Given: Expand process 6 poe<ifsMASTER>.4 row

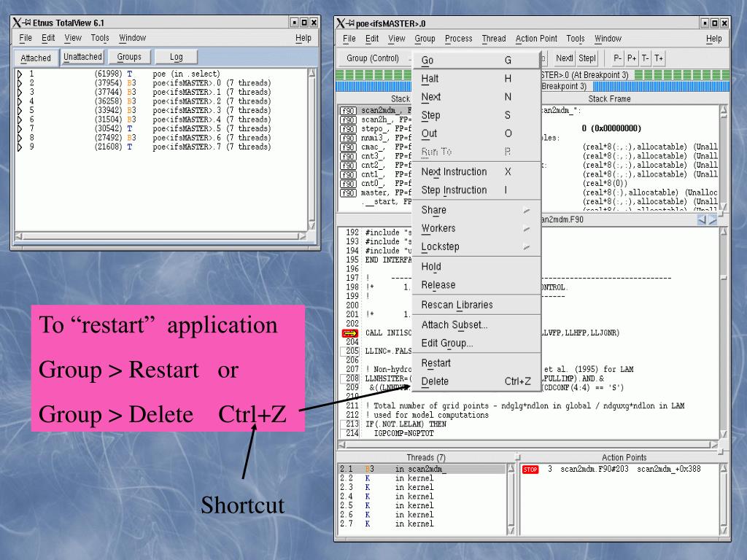Looking at the screenshot, I should tap(20, 120).
